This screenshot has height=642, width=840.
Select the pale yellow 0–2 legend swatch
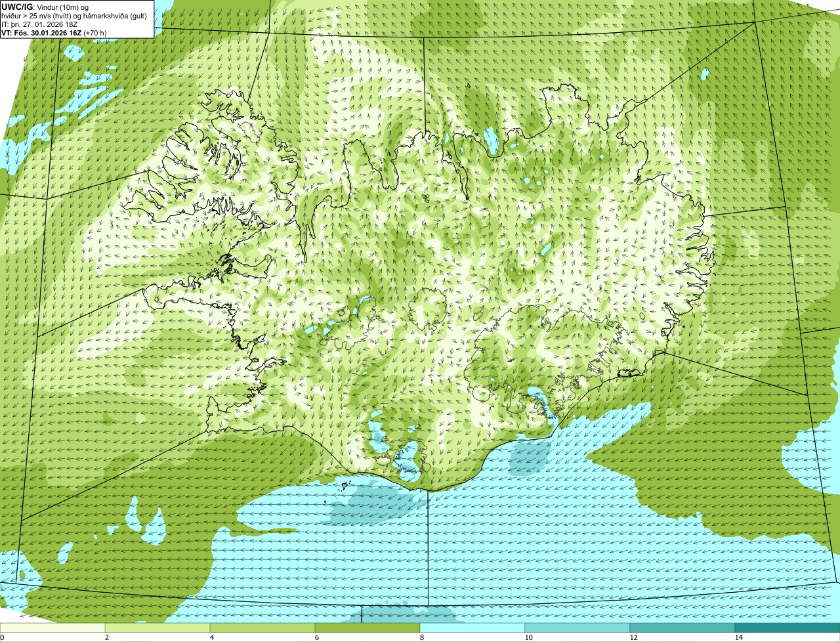pyautogui.click(x=52, y=628)
